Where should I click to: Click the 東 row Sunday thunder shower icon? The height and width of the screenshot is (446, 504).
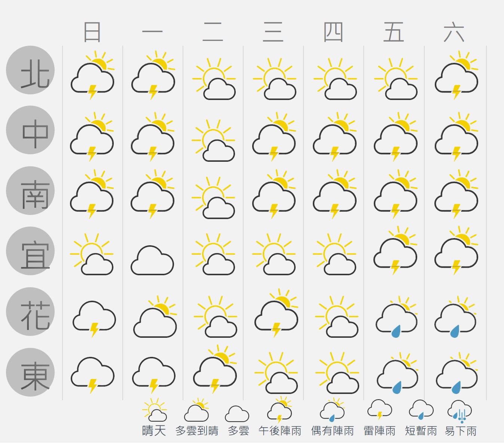click(x=92, y=375)
